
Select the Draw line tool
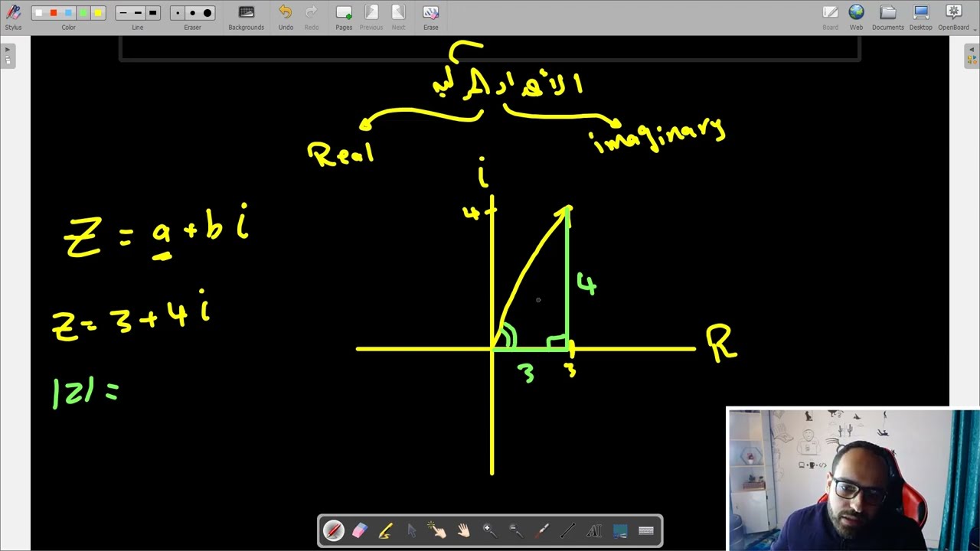click(568, 530)
